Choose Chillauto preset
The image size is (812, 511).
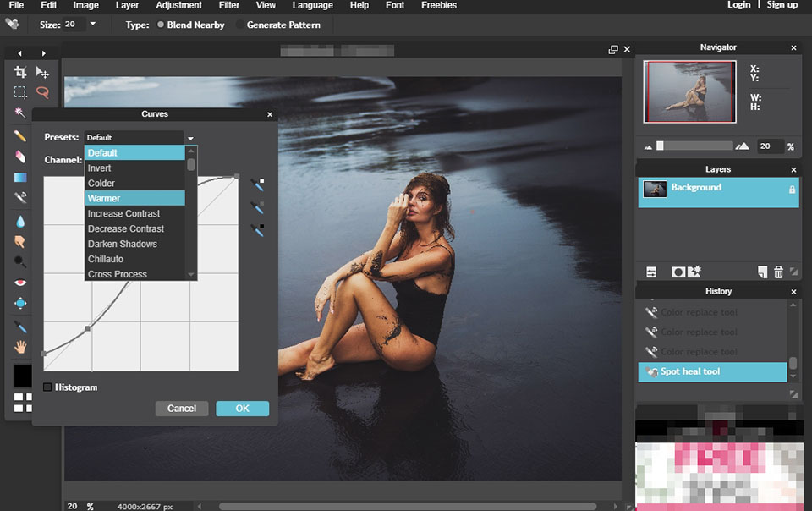[134, 259]
